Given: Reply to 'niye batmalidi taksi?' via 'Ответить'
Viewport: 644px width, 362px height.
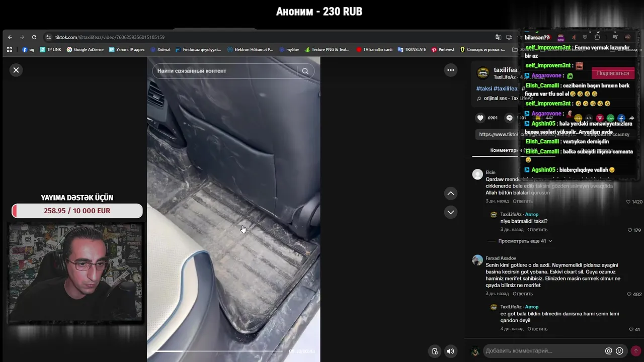Looking at the screenshot, I should (537, 230).
